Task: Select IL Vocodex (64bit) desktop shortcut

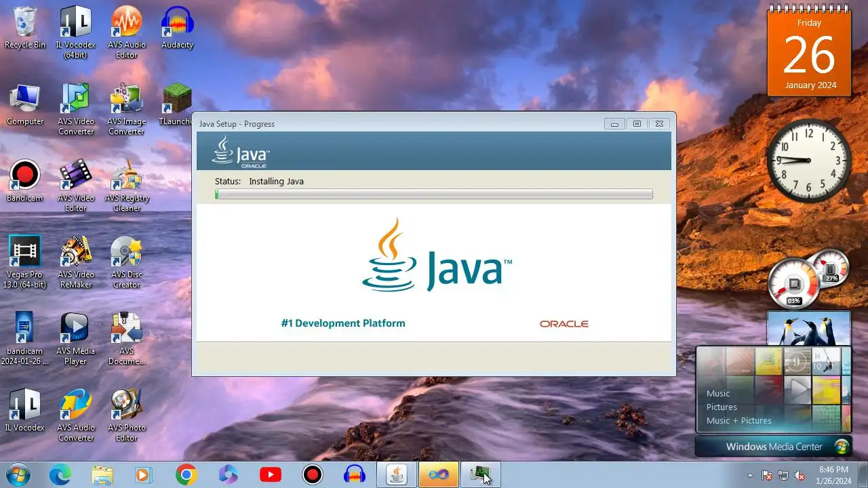Action: (x=75, y=33)
